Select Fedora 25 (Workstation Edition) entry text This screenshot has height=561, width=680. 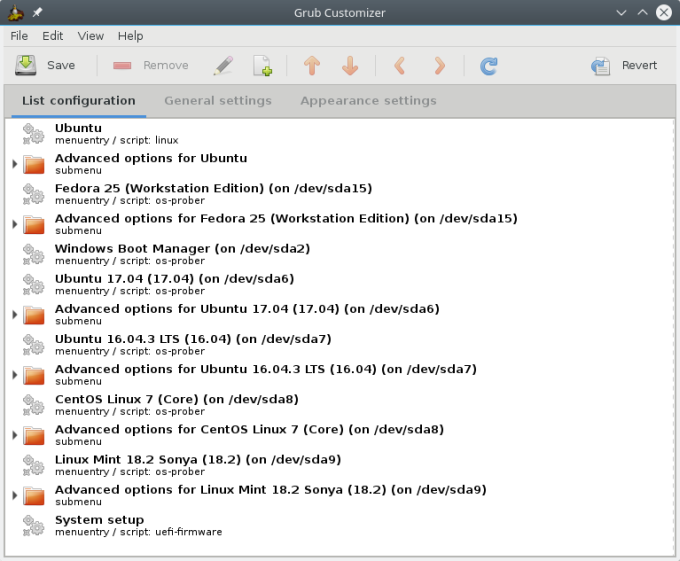point(213,189)
